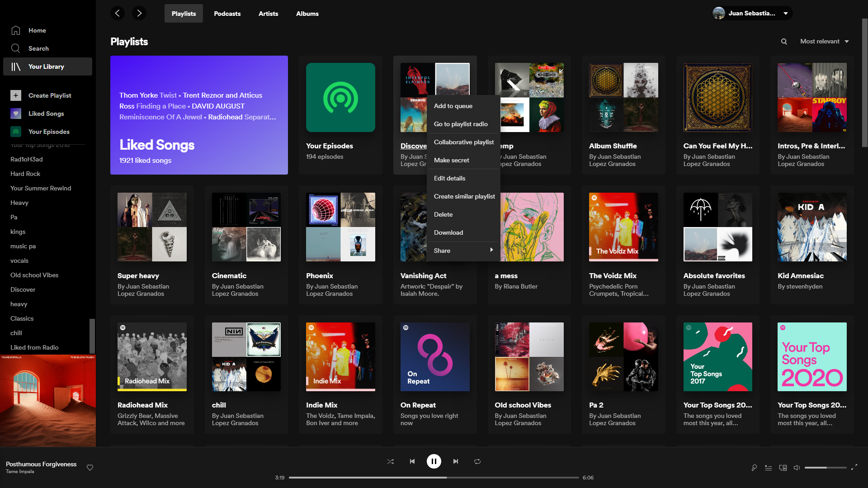Open the Most relevant sort dropdown
868x488 pixels.
pos(824,41)
